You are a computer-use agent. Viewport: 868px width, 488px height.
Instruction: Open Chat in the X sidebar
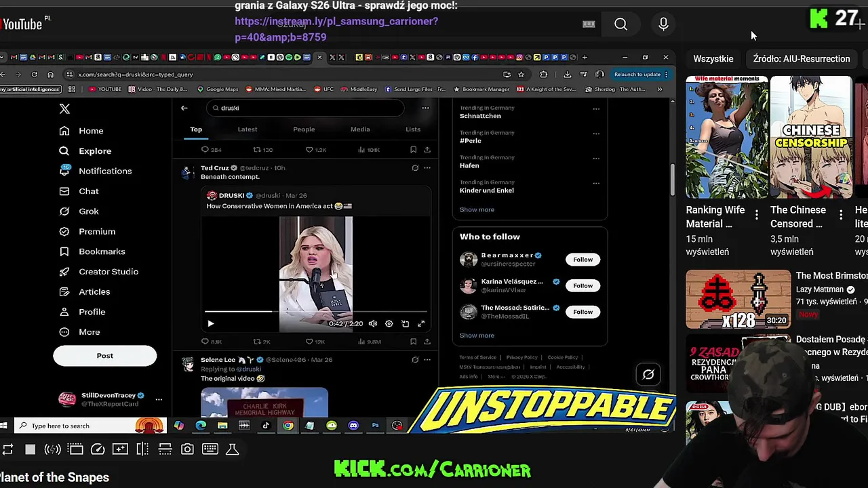[79, 191]
